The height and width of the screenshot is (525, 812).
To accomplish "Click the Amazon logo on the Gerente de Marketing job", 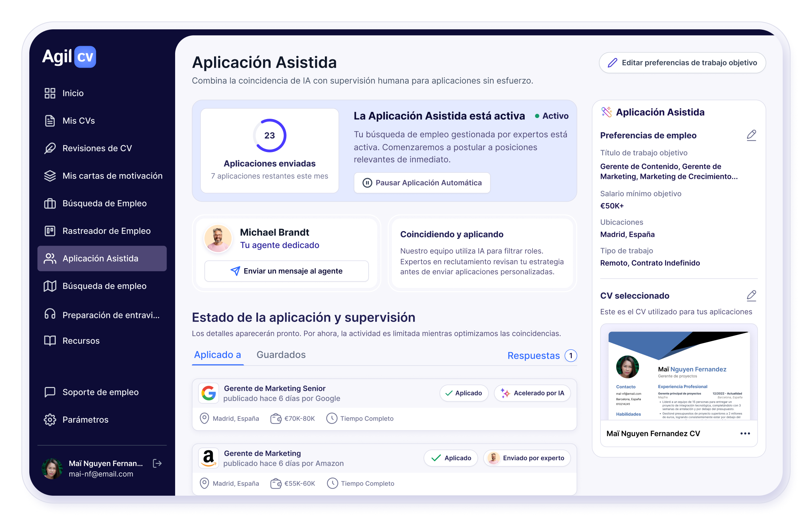I will coord(208,458).
